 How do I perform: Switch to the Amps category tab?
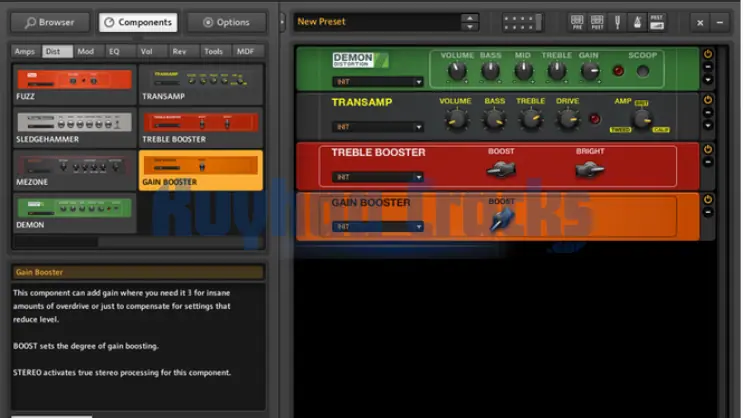point(25,51)
